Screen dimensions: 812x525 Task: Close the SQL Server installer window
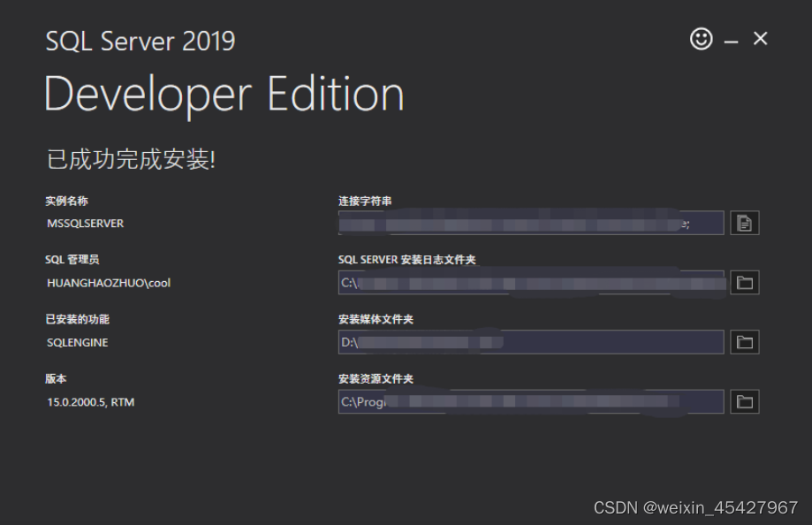(x=760, y=38)
